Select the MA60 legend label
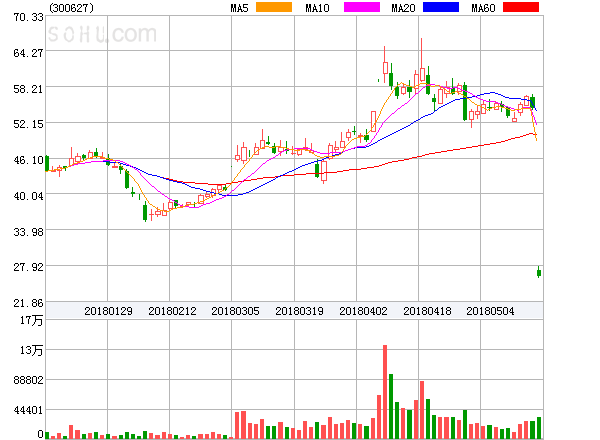600x440 pixels. coord(483,8)
